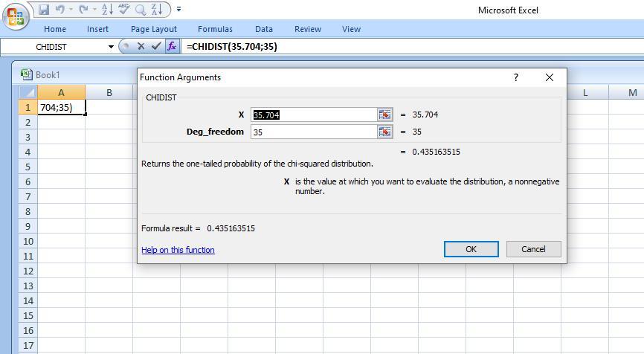
Task: Click the dialog help question mark icon
Action: pos(516,77)
